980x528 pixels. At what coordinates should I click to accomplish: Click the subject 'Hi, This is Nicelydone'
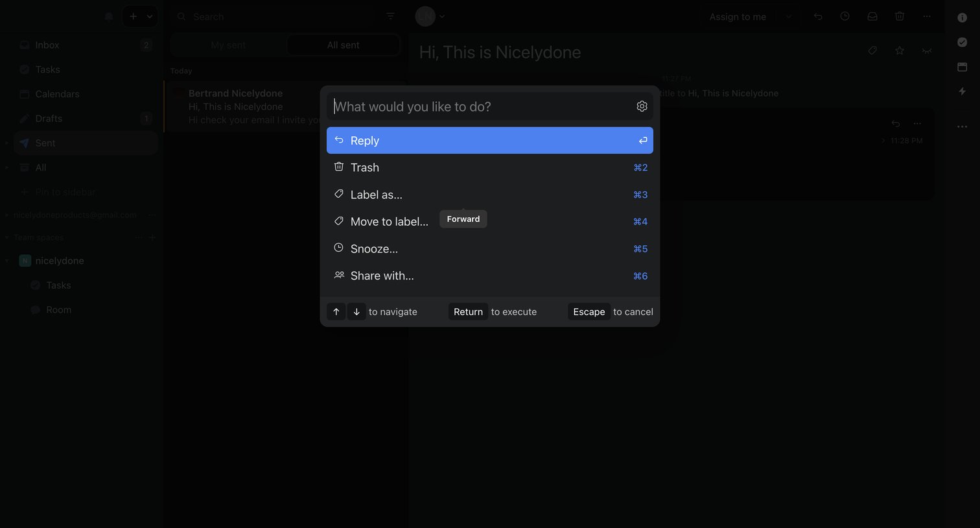[500, 52]
